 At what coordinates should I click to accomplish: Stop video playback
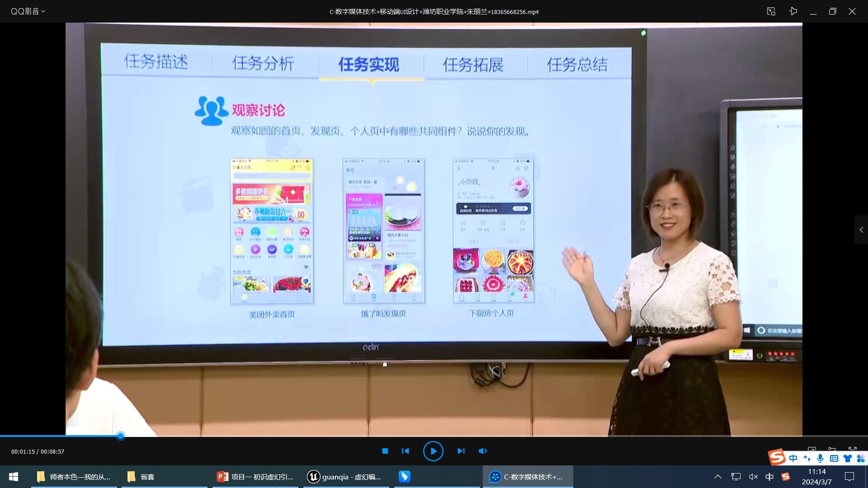(385, 451)
